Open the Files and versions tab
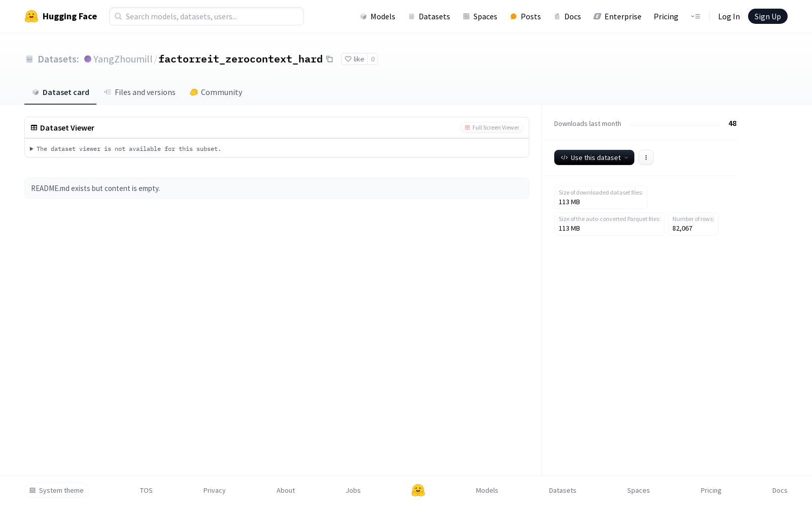This screenshot has height=508, width=812. tap(140, 92)
